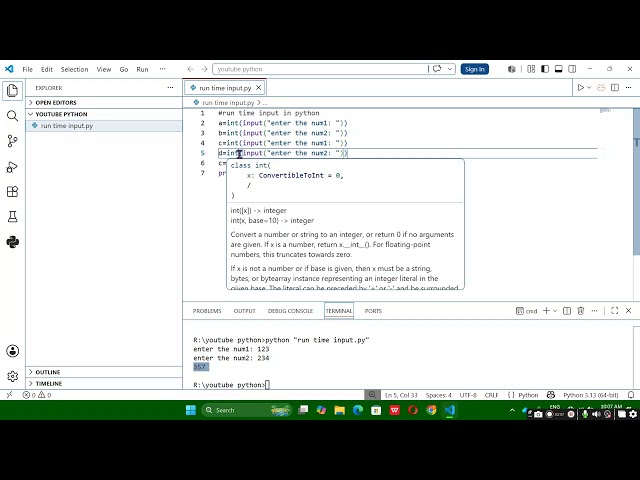640x480 pixels.
Task: Select the Terminal panel tab
Action: tap(339, 311)
